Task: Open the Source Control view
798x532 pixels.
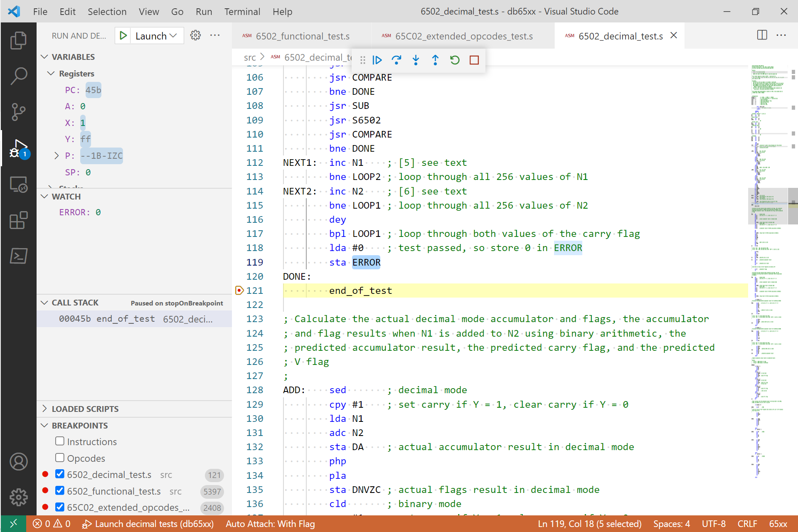Action: 18,112
